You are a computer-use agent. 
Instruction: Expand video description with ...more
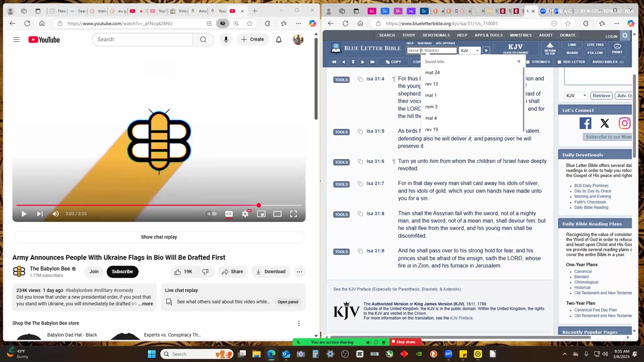[x=146, y=304]
